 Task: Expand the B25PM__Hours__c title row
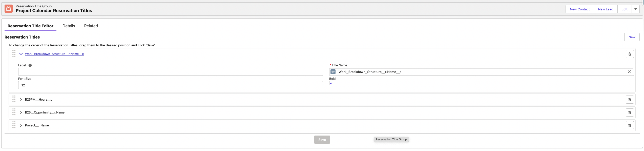[x=21, y=100]
